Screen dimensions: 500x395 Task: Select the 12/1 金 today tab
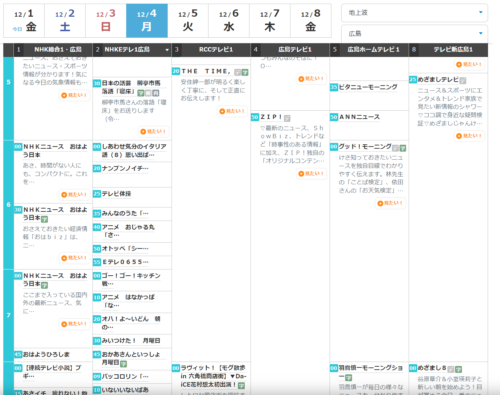[x=24, y=21]
